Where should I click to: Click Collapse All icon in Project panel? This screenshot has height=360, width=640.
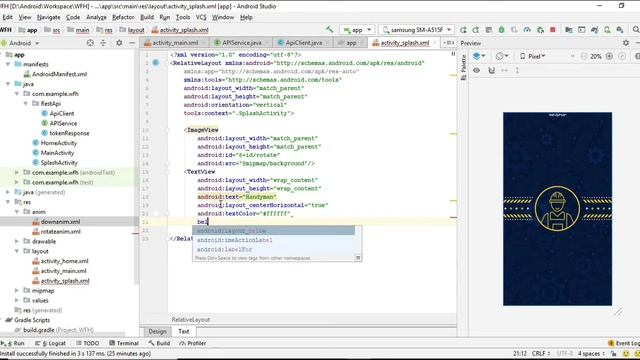pos(103,43)
